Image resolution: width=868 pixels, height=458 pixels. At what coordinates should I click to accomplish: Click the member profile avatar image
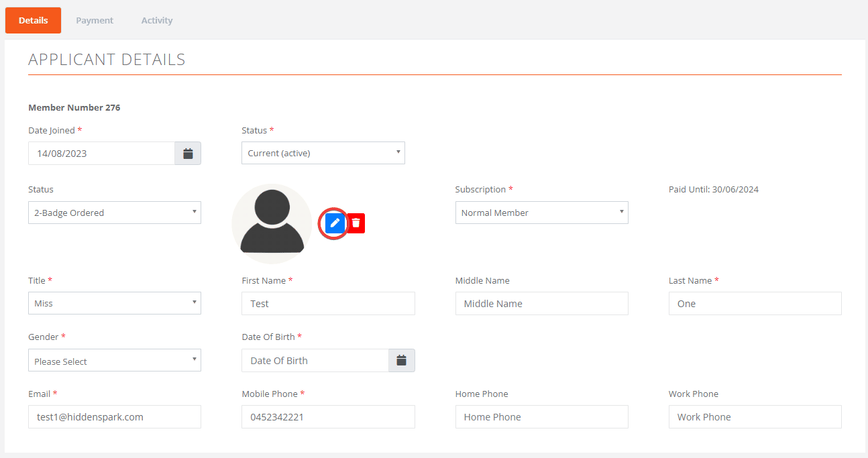[x=272, y=223]
